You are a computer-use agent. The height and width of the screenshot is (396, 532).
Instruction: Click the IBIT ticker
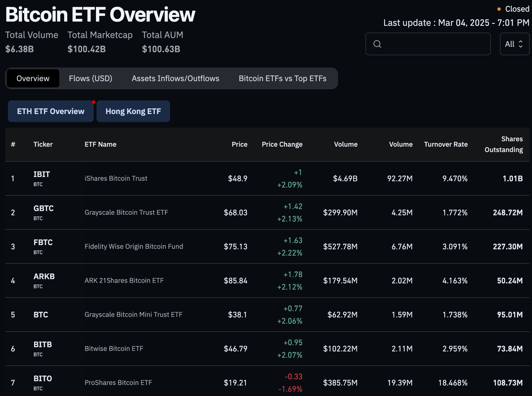point(42,174)
